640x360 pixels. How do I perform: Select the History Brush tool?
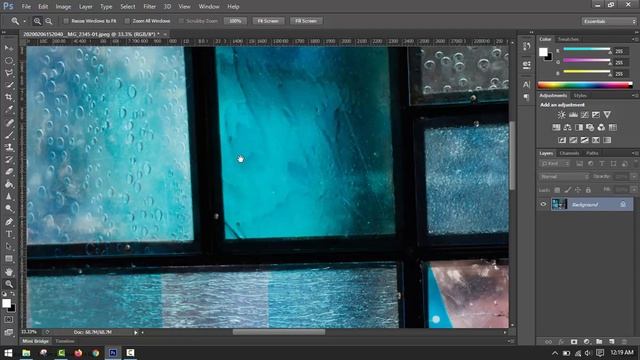(9, 159)
